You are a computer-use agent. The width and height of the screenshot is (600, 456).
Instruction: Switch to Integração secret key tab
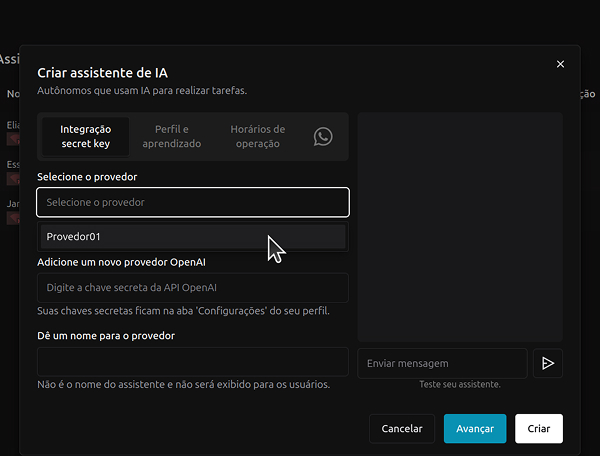coord(86,137)
